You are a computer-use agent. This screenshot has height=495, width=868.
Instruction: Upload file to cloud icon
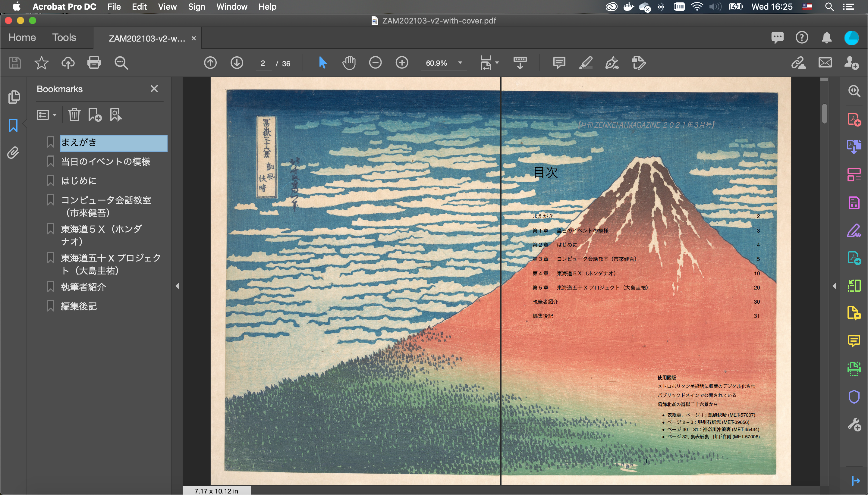click(x=68, y=63)
